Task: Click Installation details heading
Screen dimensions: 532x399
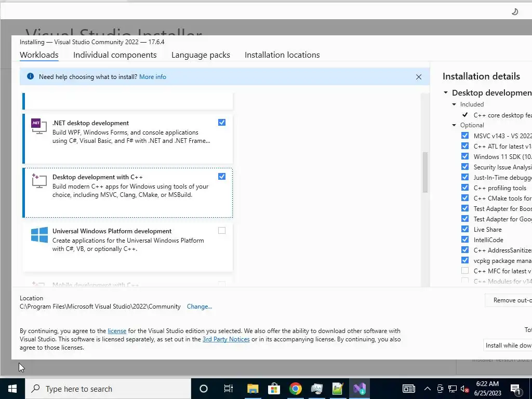Action: pos(481,76)
